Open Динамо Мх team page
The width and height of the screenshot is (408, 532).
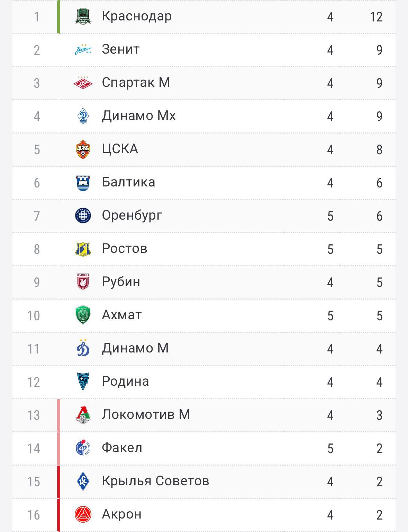(x=139, y=116)
